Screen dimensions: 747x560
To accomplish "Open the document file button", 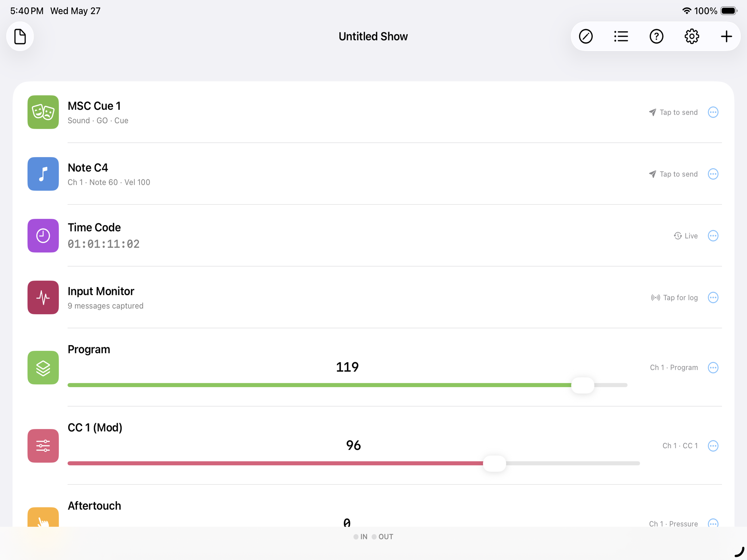I will point(20,36).
